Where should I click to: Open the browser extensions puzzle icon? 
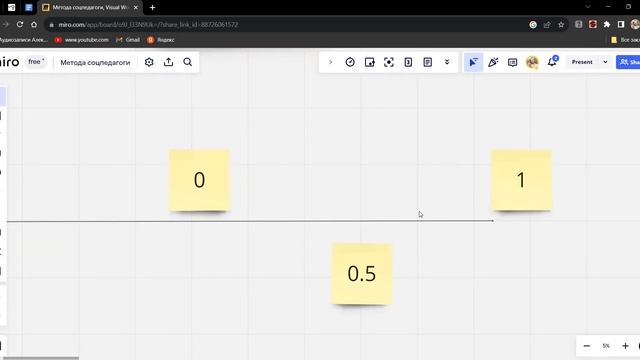(607, 24)
